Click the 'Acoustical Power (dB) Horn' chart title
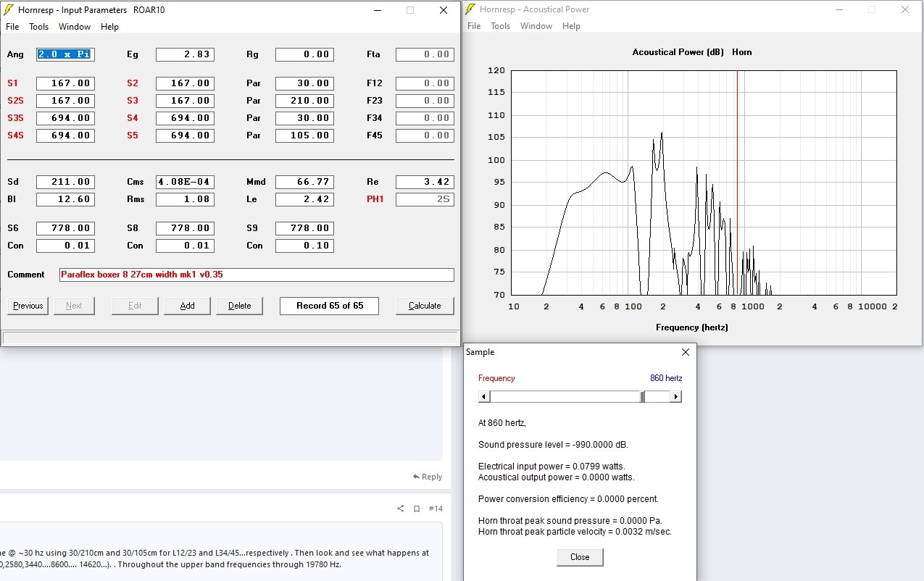 pyautogui.click(x=692, y=52)
